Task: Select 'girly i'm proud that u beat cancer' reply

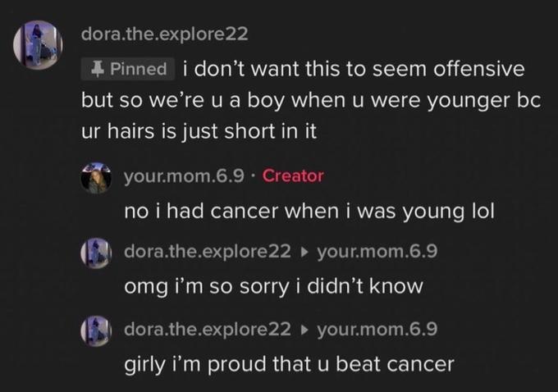Action: click(x=290, y=365)
